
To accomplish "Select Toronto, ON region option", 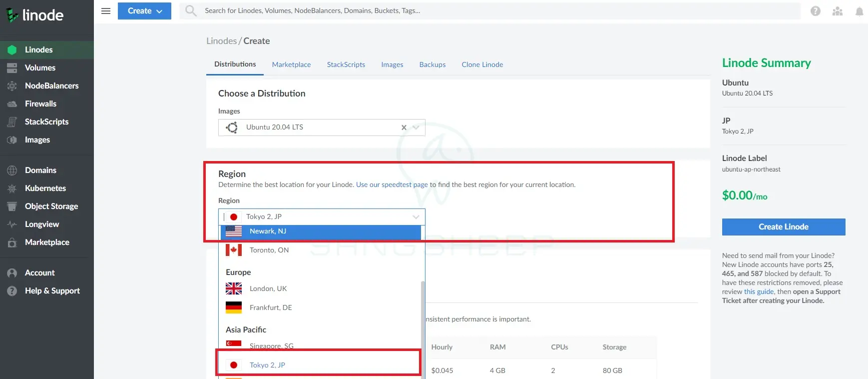I will click(321, 250).
